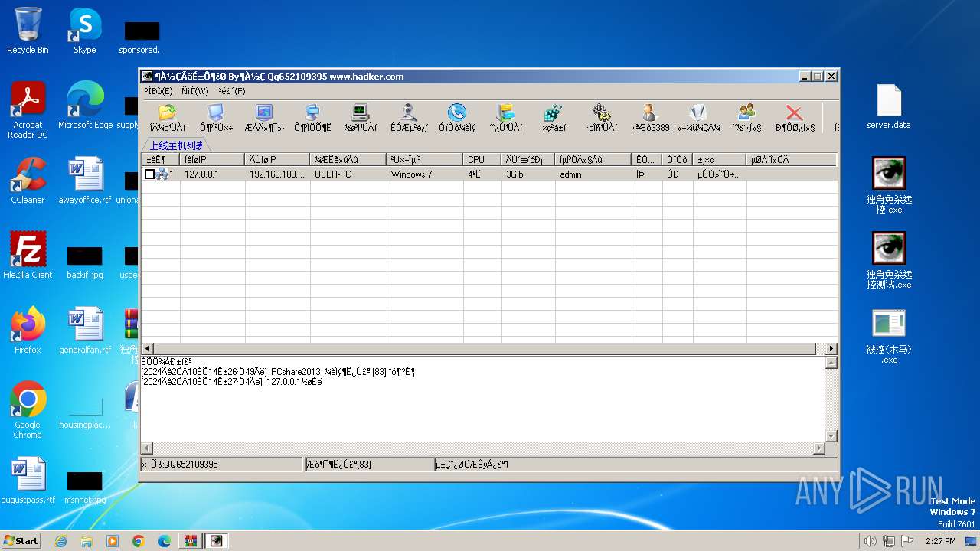This screenshot has height=551, width=980.
Task: Click the window management toolbar icon
Action: click(505, 118)
